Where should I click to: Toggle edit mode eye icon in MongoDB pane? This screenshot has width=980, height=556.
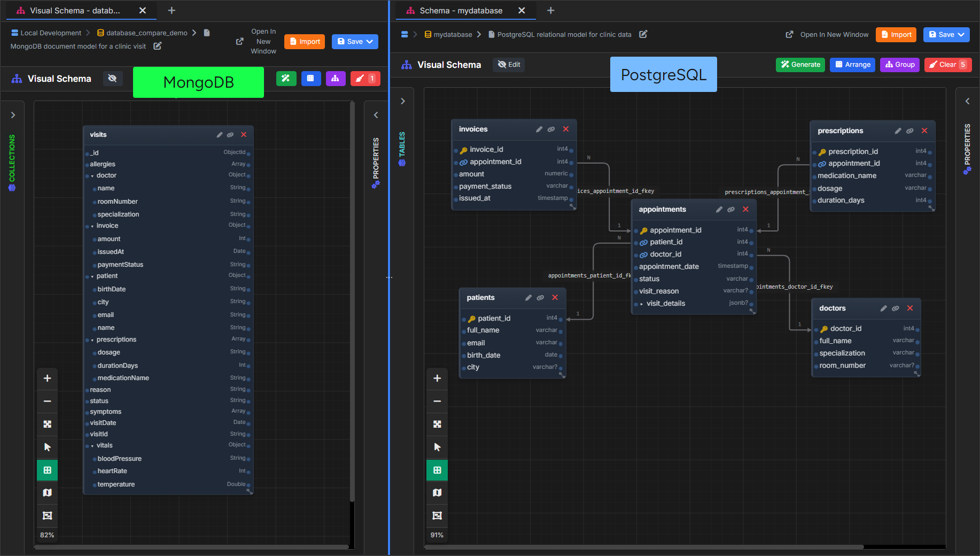(x=112, y=79)
